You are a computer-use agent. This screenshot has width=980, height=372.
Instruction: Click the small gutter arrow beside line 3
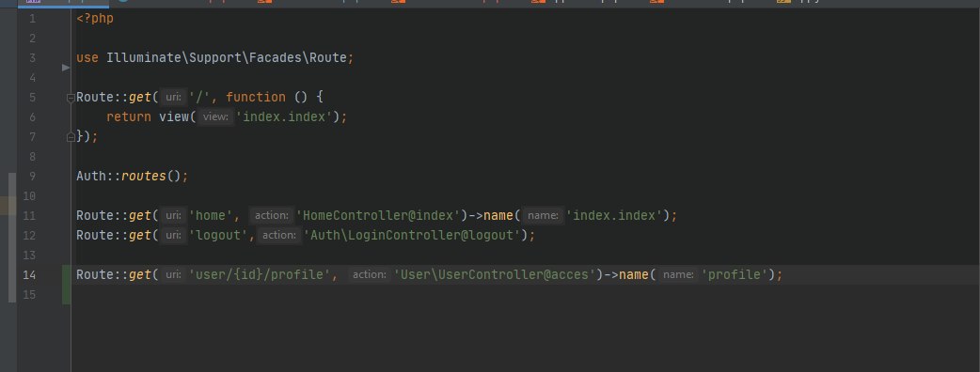click(x=66, y=68)
